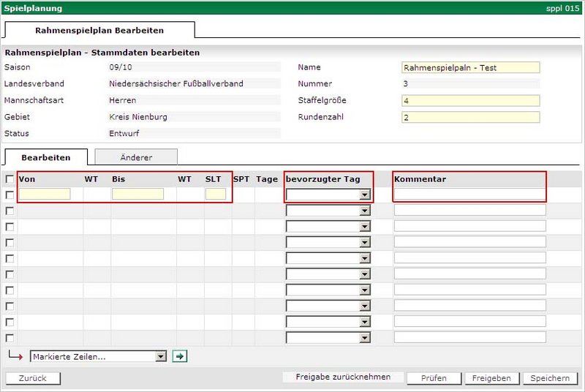585x392 pixels.
Task: Select the Bearbeiten tab
Action: click(46, 157)
